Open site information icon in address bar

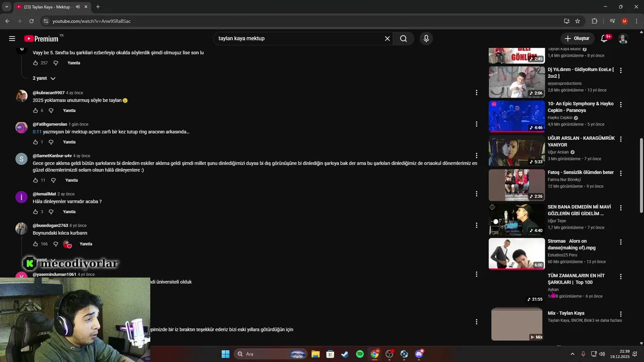tap(46, 21)
